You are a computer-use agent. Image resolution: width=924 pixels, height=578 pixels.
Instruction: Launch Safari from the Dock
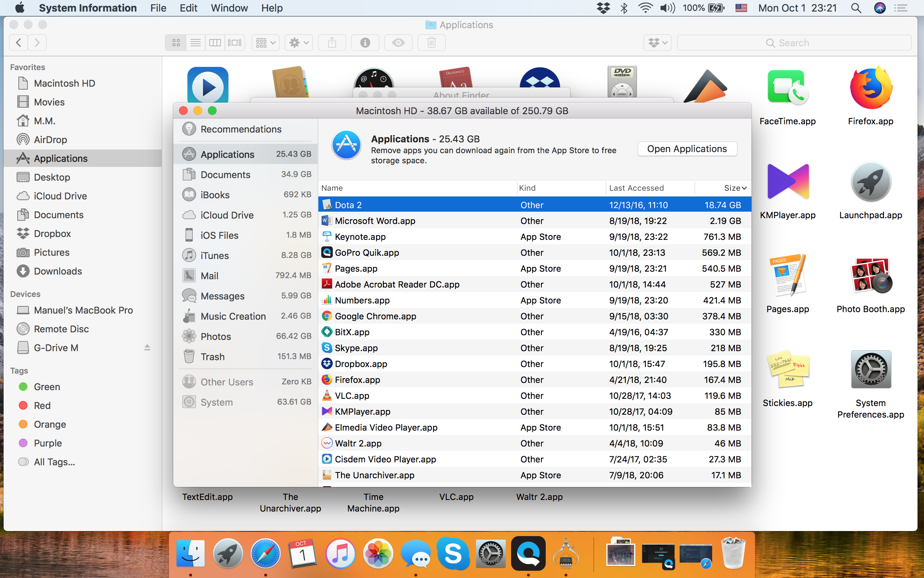click(x=265, y=553)
